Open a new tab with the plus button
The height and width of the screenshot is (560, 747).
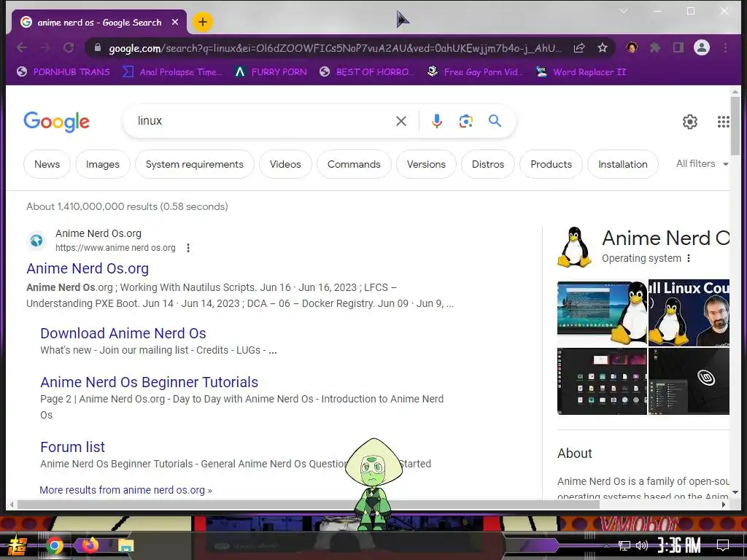203,22
